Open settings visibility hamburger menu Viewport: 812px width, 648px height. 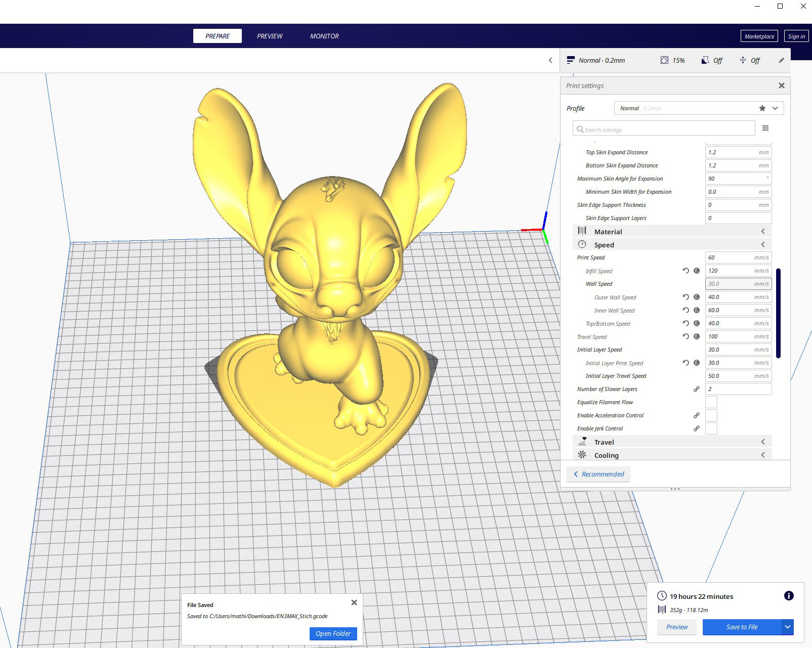[765, 128]
